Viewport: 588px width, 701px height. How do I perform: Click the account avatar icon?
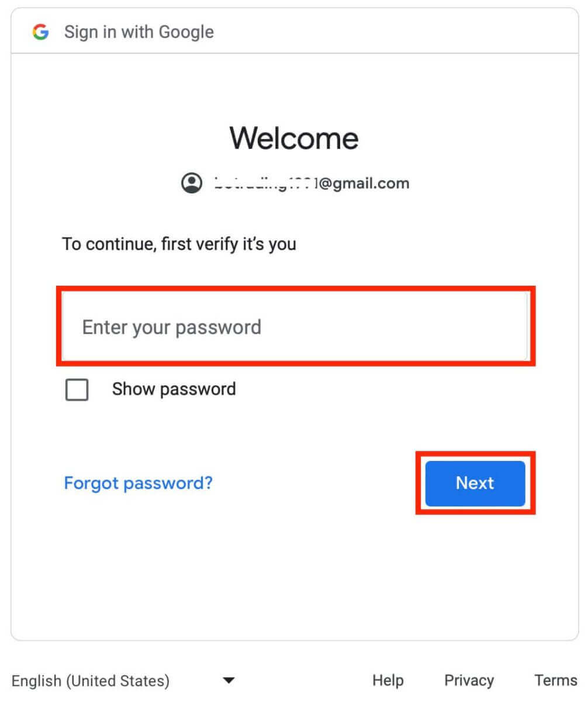point(191,183)
